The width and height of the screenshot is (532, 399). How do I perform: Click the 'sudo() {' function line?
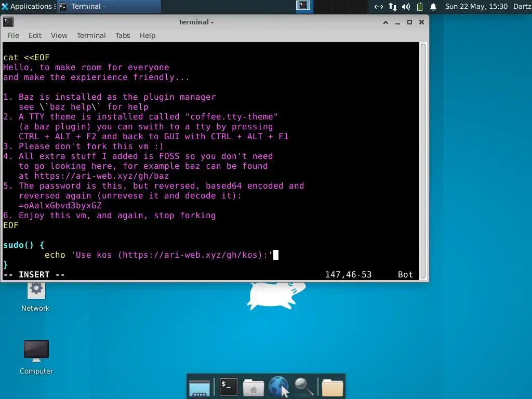click(24, 245)
